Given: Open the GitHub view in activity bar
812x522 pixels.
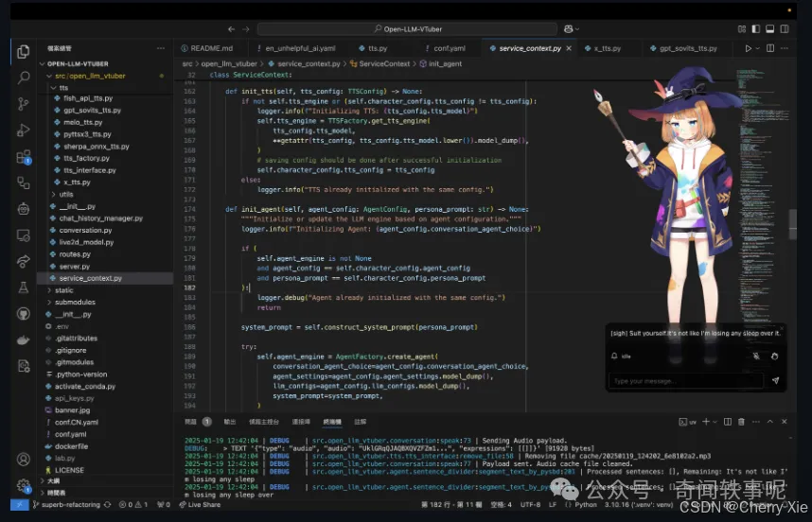Looking at the screenshot, I should (x=24, y=314).
